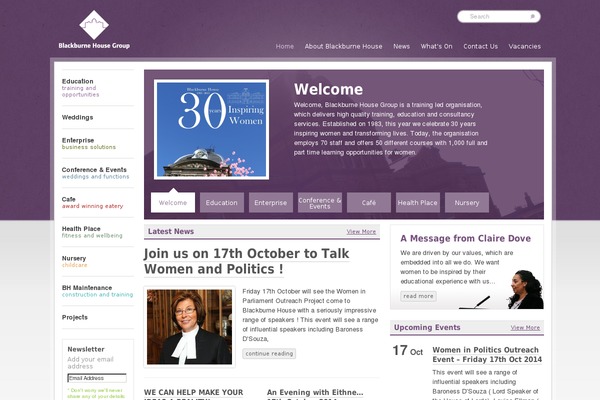The width and height of the screenshot is (600, 400).
Task: Click the 30 years Inspiring Women image
Action: tap(211, 129)
